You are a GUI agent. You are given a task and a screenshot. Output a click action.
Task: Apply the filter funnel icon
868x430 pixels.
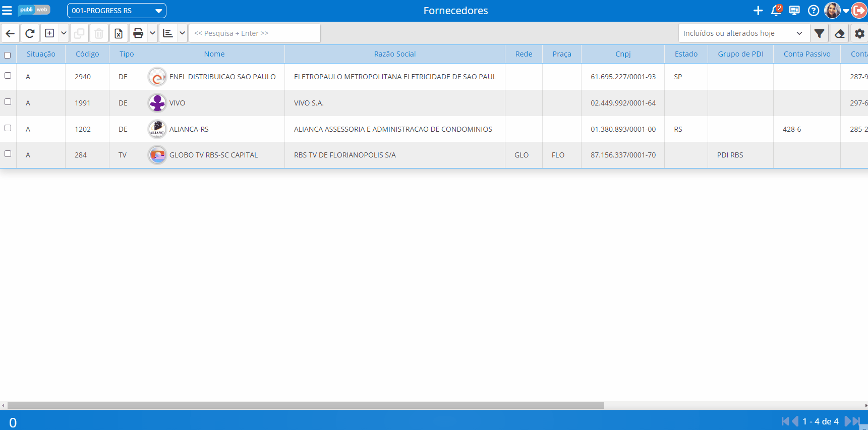(820, 33)
